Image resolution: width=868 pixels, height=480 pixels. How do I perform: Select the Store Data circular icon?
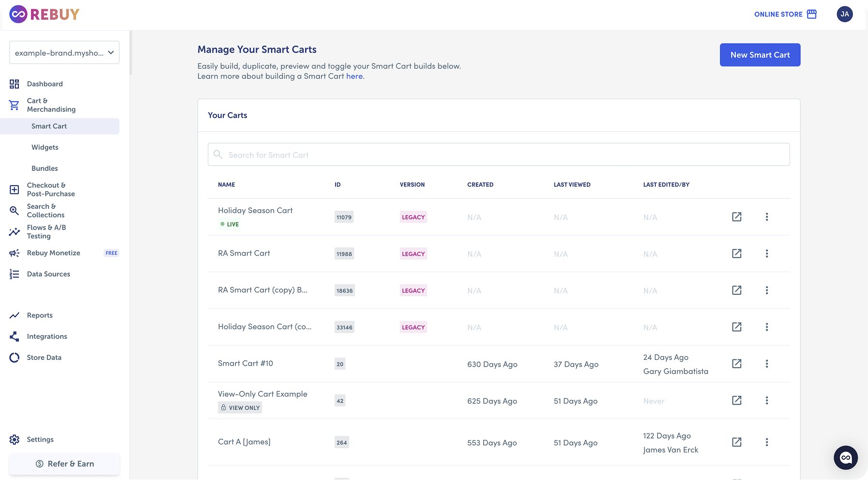coord(14,357)
